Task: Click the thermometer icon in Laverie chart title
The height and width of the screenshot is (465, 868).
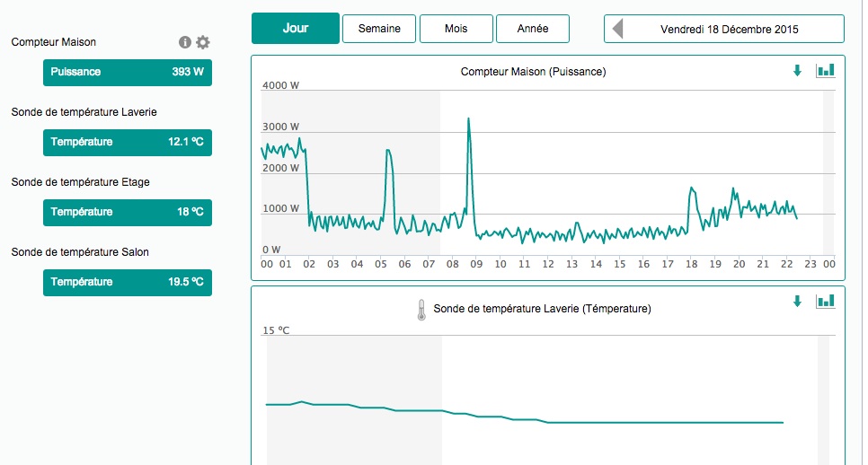Action: (x=421, y=310)
